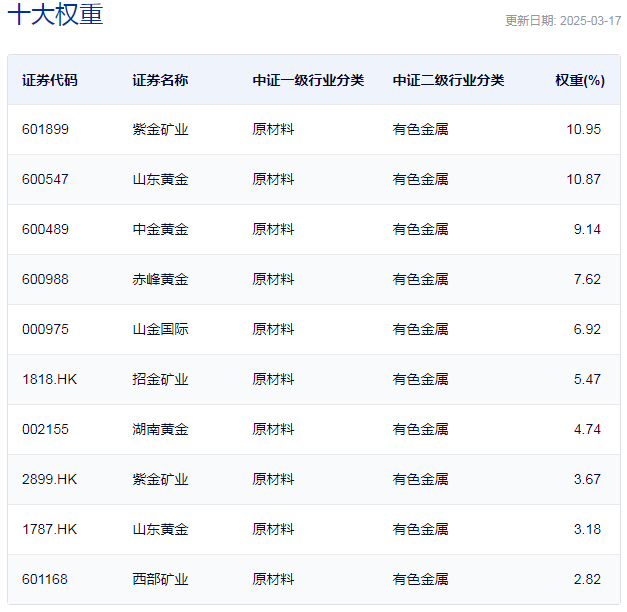Select the 中证二级行业分类 column header

pos(448,80)
